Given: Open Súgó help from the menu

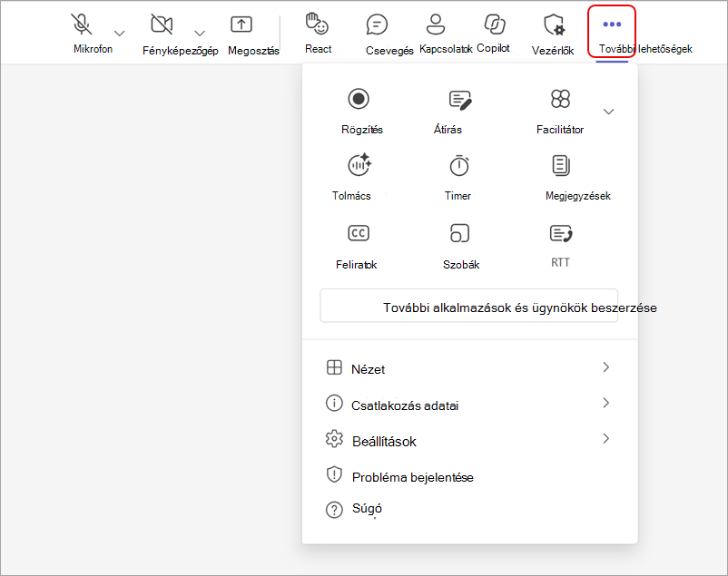Looking at the screenshot, I should [469, 509].
